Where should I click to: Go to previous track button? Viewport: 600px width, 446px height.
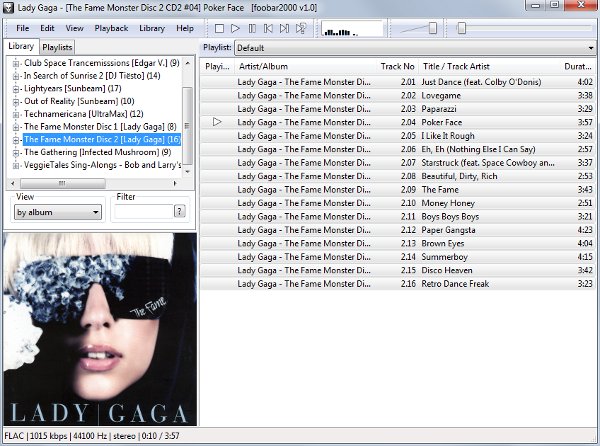[268, 28]
